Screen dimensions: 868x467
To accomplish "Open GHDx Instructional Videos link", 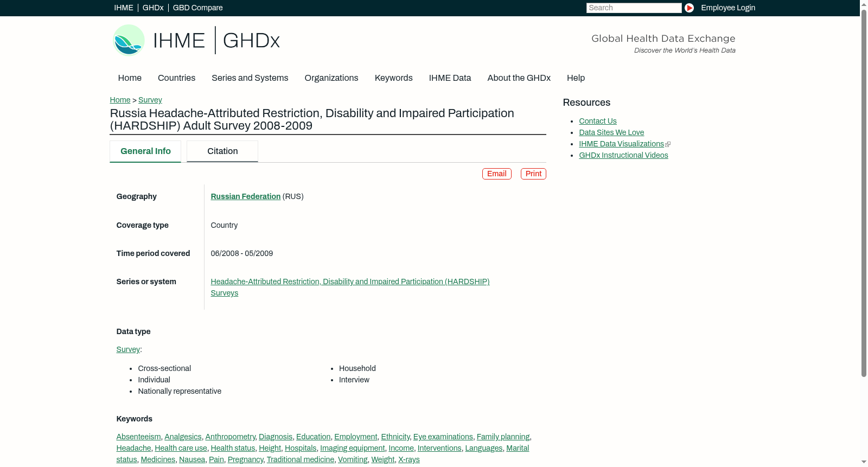I will point(623,156).
